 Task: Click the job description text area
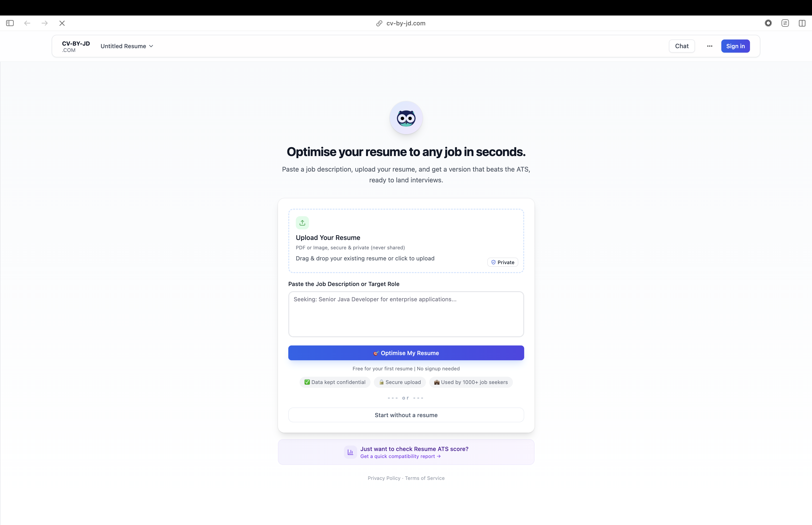[x=406, y=314]
